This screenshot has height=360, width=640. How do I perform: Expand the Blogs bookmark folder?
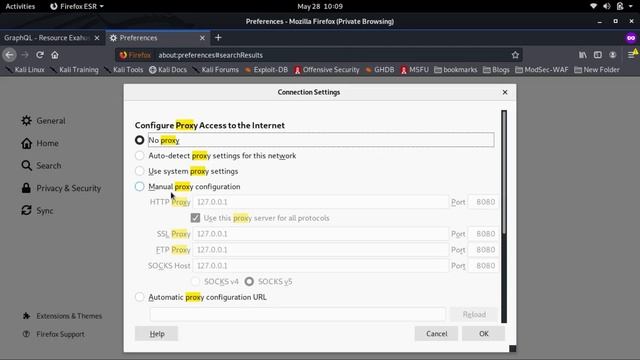click(x=496, y=70)
